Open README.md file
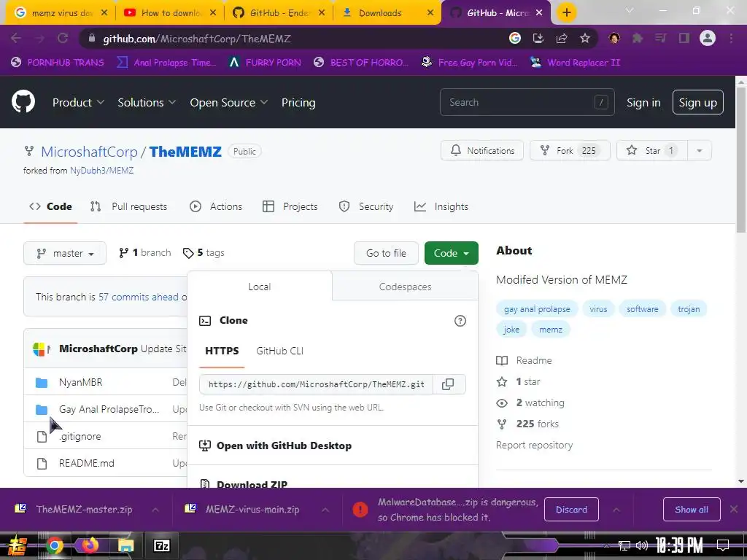This screenshot has height=560, width=747. tap(87, 463)
